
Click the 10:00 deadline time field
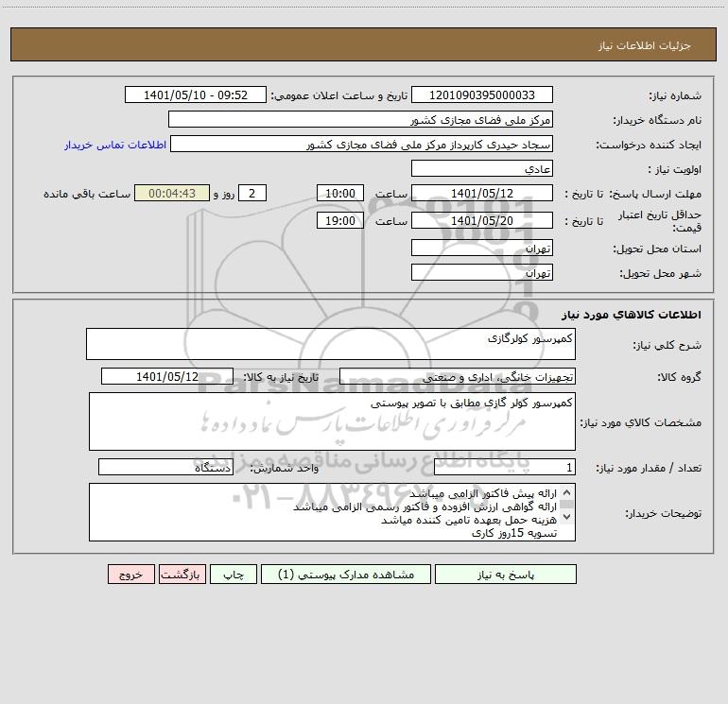click(339, 193)
